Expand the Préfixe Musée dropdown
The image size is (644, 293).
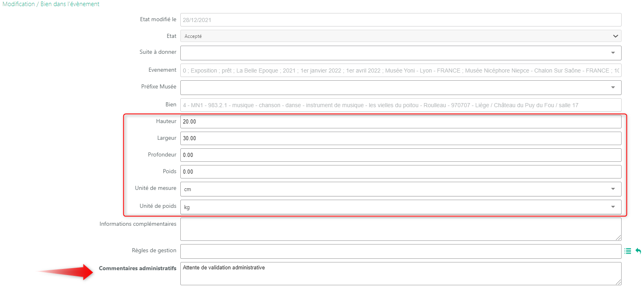click(x=401, y=88)
